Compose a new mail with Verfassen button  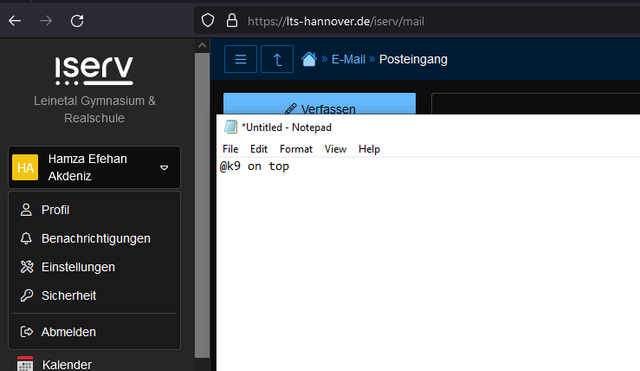click(x=320, y=104)
